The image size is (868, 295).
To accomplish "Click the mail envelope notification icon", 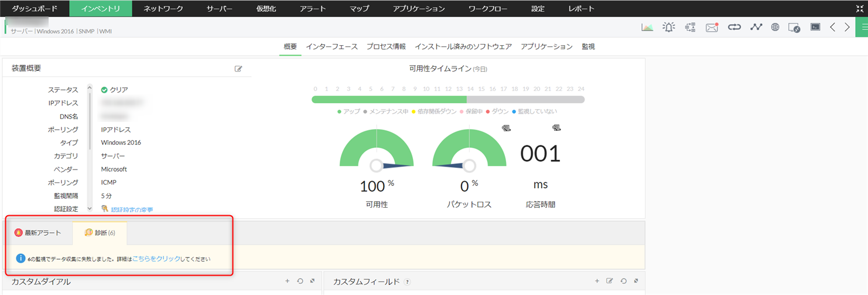I will click(712, 28).
